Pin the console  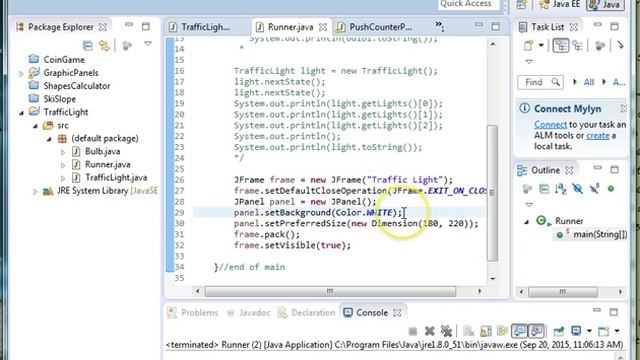click(x=559, y=331)
